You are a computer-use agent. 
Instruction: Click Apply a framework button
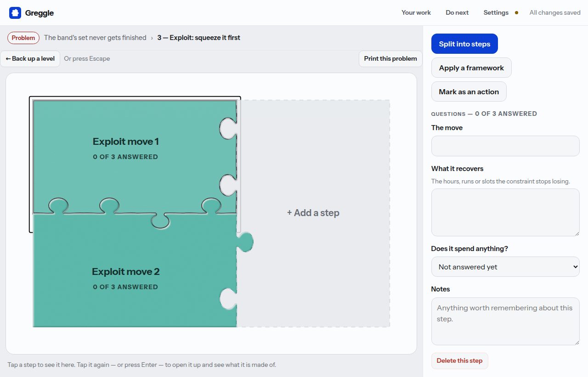pos(471,68)
